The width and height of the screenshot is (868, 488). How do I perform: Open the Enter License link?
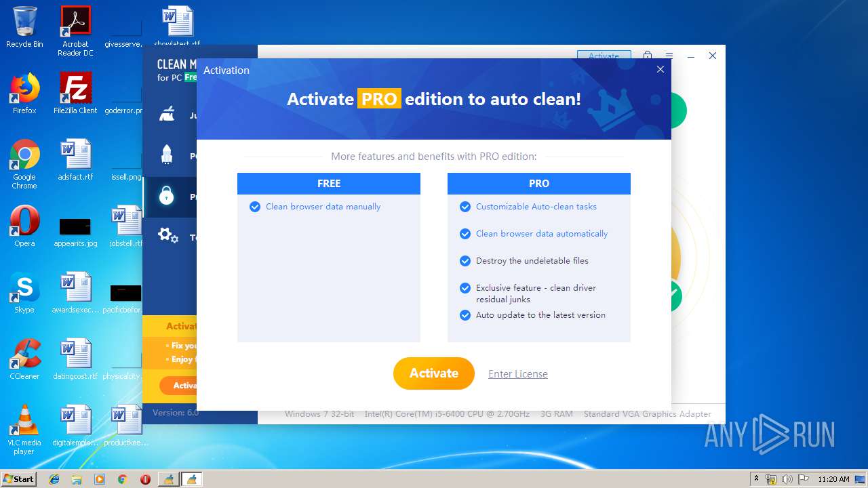click(518, 374)
